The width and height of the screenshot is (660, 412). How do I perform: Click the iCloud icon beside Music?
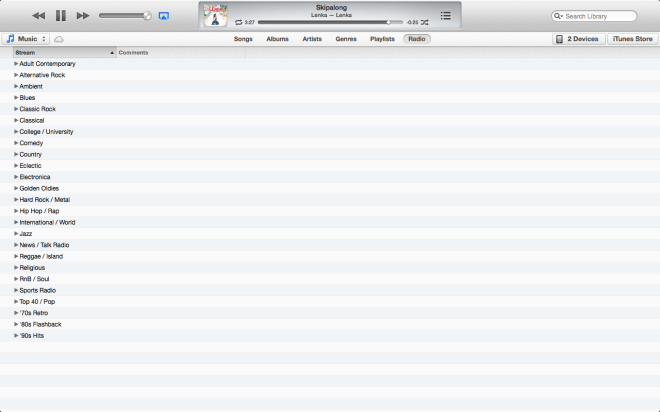tap(59, 39)
